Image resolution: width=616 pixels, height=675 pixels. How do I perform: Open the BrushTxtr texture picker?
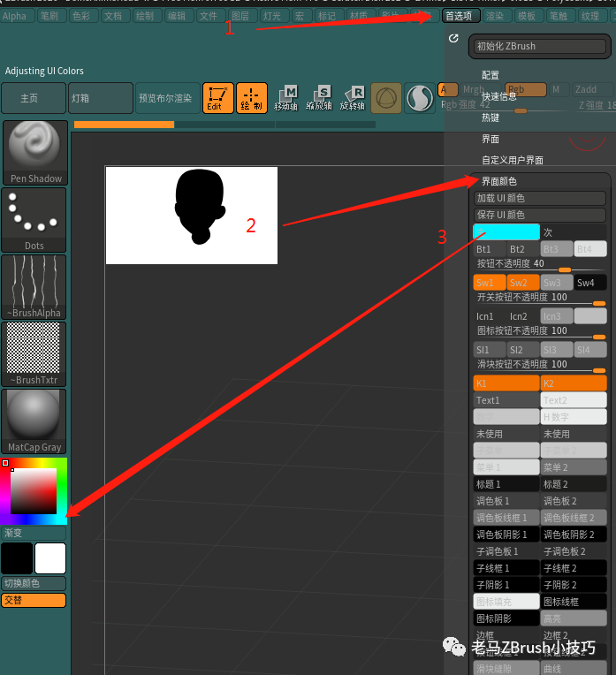[x=34, y=354]
